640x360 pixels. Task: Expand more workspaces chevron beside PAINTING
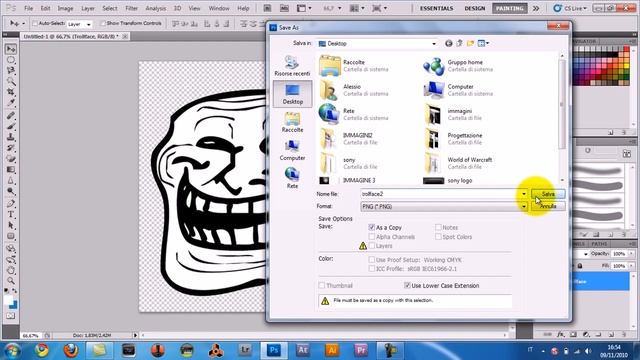click(536, 8)
